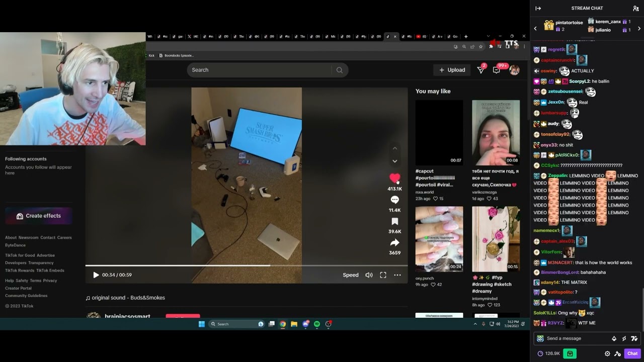Viewport: 644px width, 362px height.
Task: Bookmark the video to favorites
Action: click(x=395, y=222)
